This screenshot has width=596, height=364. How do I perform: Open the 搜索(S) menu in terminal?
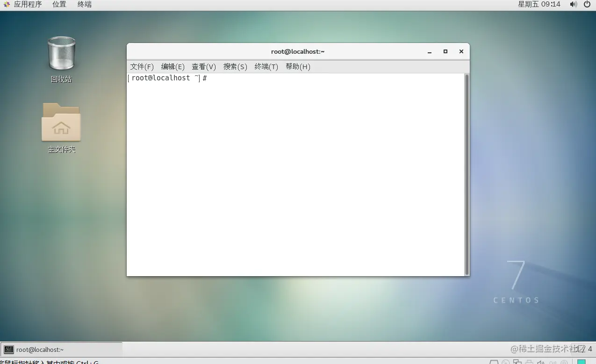point(235,66)
